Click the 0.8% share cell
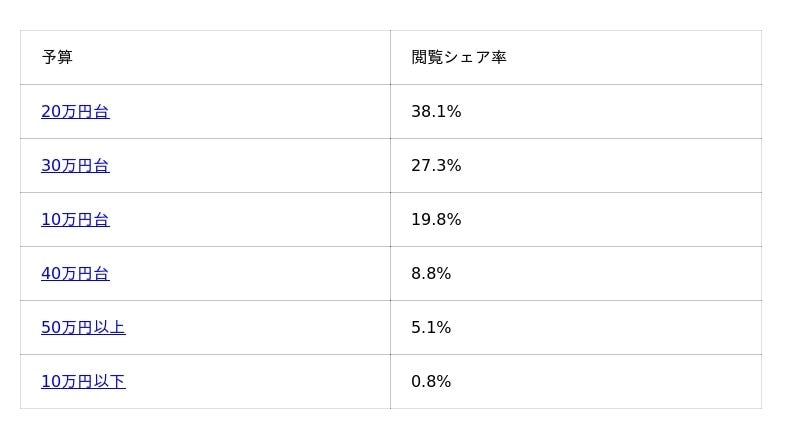 pyautogui.click(x=431, y=382)
